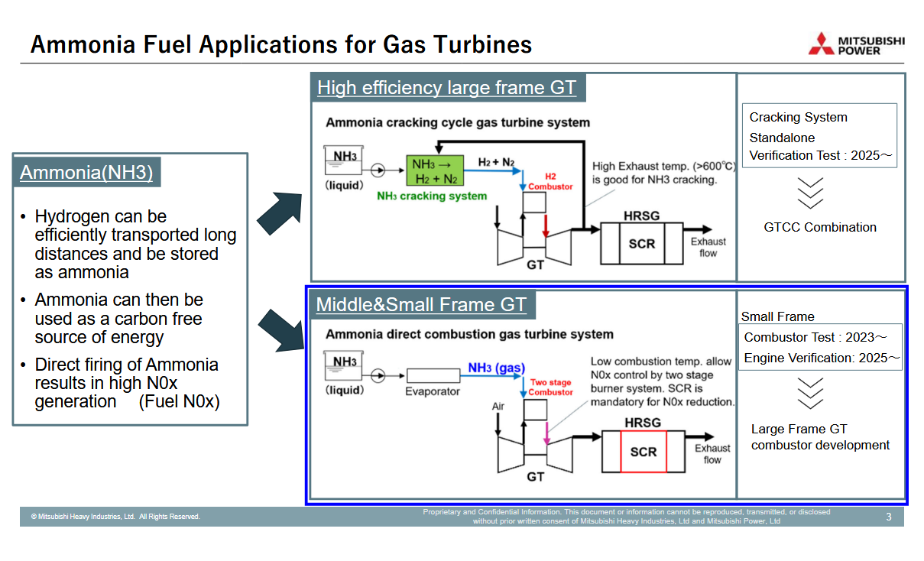This screenshot has width=924, height=561.
Task: Click the slide page number 3
Action: (889, 517)
